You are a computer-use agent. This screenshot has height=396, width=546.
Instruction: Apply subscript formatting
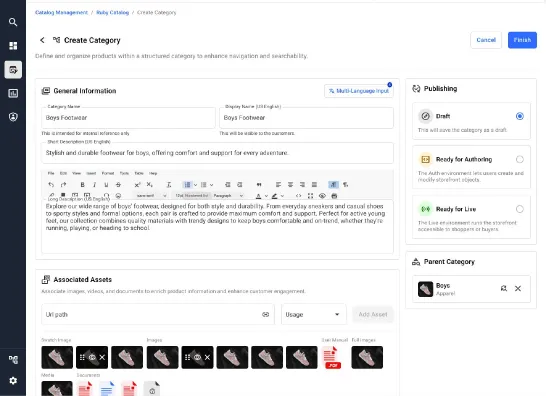point(149,185)
